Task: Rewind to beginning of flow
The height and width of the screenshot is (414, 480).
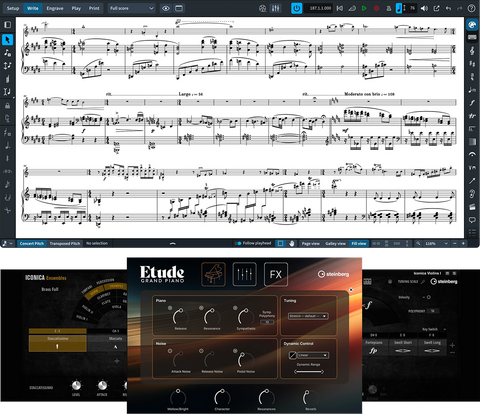Action: pyautogui.click(x=340, y=8)
